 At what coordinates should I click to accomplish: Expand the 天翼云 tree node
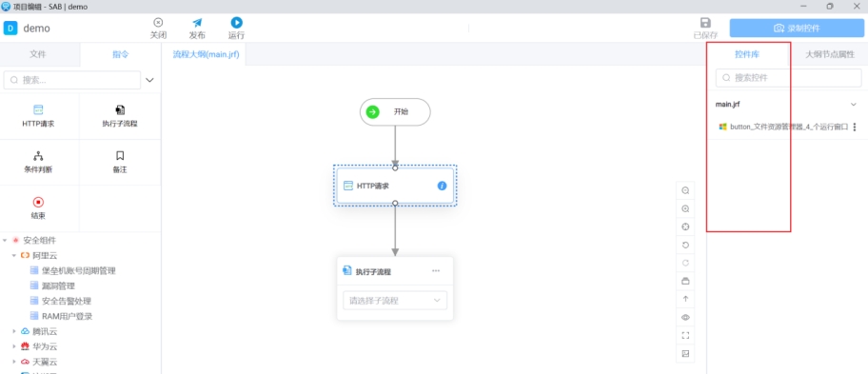tap(14, 362)
